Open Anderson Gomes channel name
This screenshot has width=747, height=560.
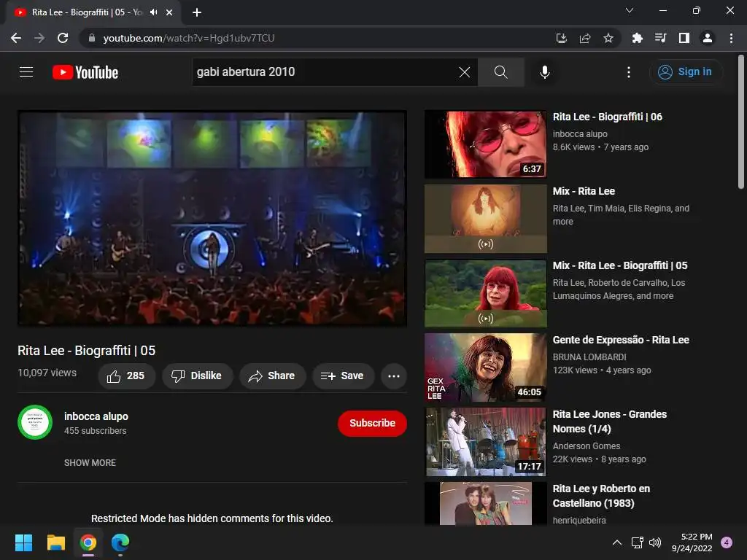(x=587, y=446)
